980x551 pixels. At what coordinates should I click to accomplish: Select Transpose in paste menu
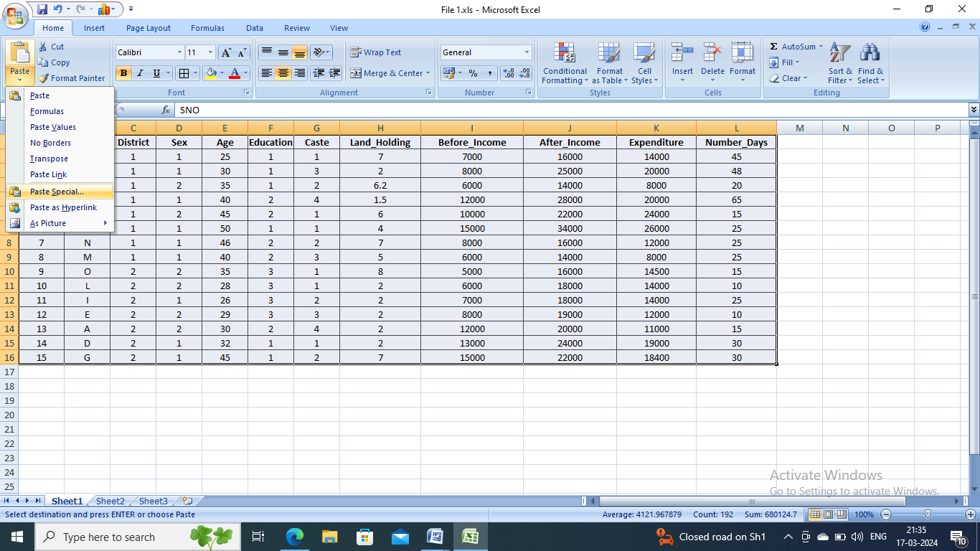(60, 159)
